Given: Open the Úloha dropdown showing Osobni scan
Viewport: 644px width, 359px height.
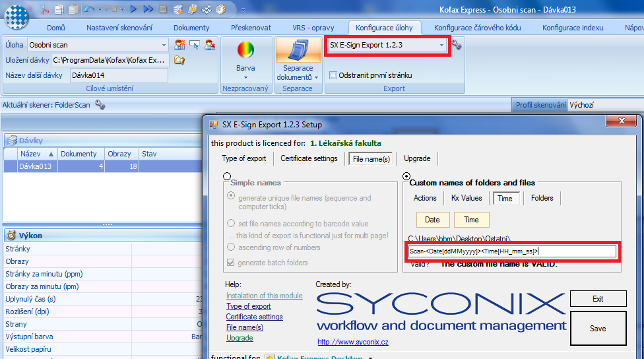Looking at the screenshot, I should [x=164, y=45].
